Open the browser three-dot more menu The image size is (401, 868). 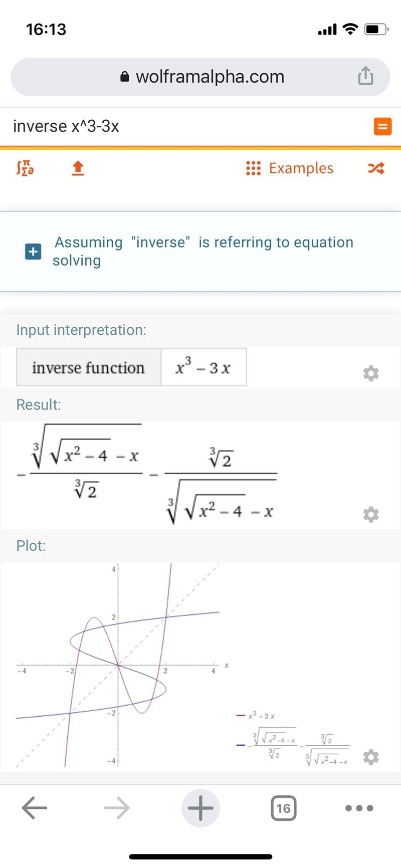pos(359,808)
